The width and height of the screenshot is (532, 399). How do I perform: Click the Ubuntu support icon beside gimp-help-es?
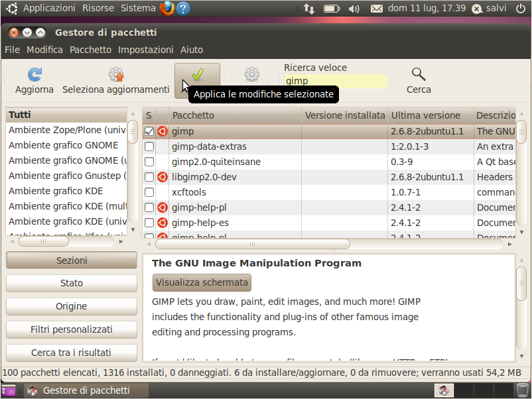pos(163,223)
